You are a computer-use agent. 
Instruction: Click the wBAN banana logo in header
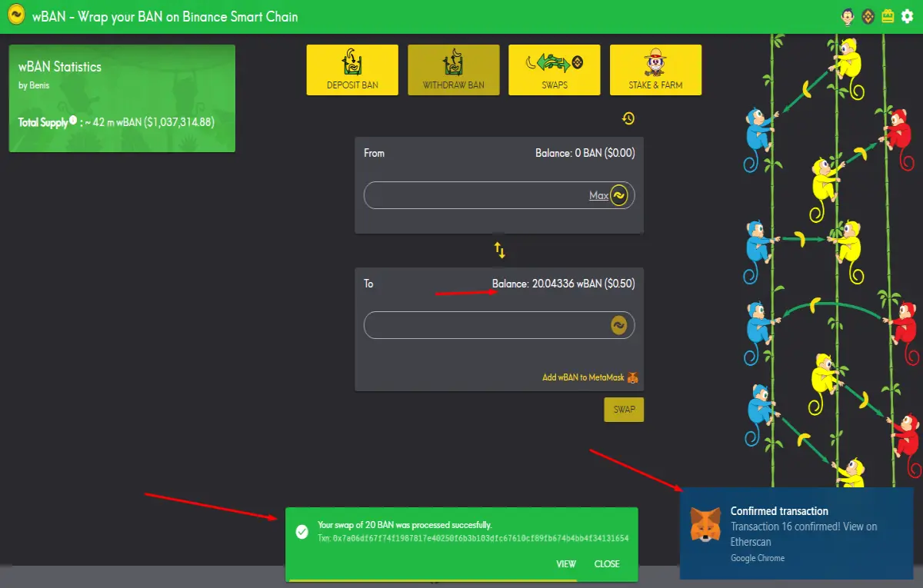(x=15, y=15)
